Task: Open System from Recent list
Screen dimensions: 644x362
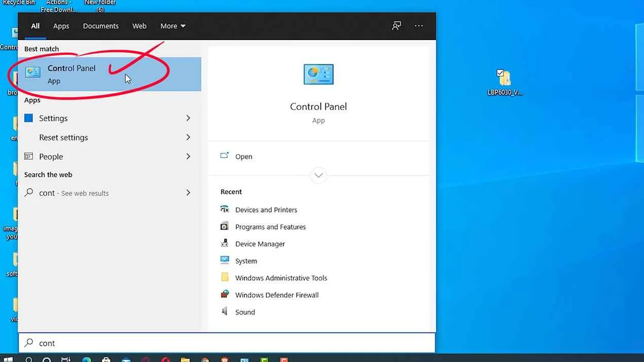Action: [x=246, y=261]
